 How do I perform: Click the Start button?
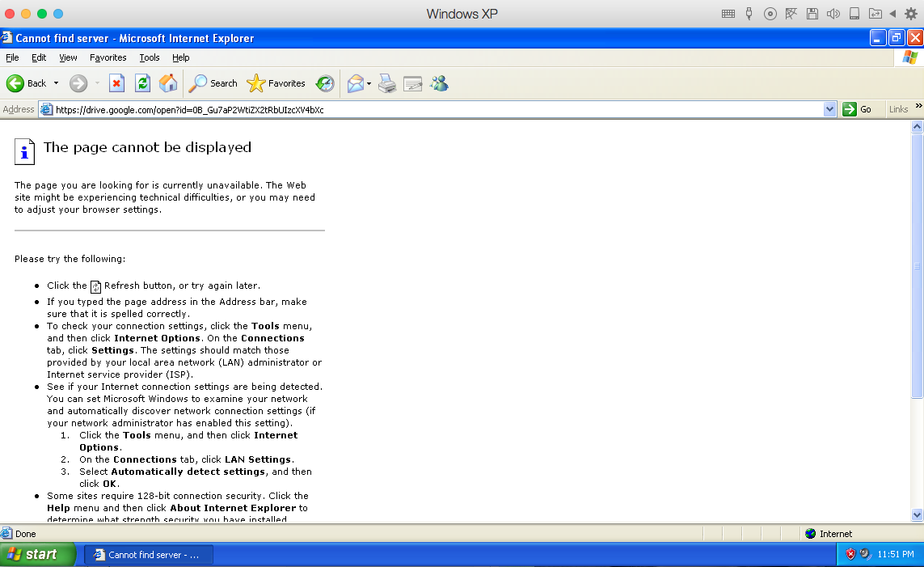tap(37, 555)
